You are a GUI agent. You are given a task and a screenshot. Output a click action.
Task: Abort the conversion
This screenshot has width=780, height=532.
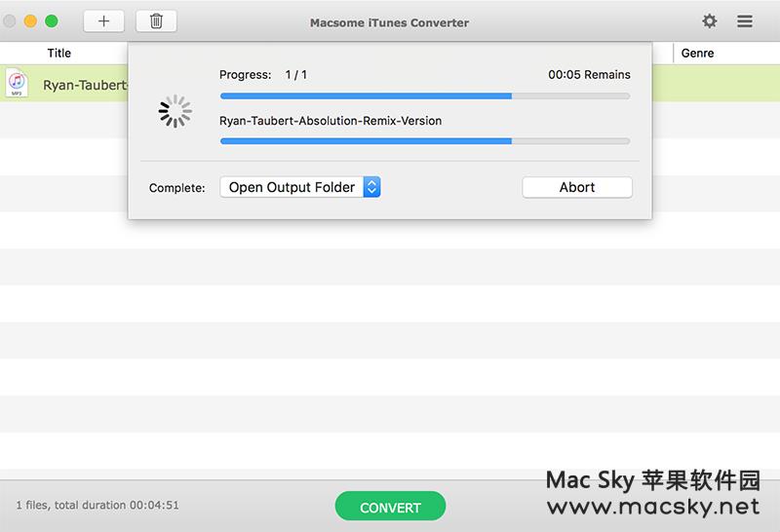tap(577, 187)
